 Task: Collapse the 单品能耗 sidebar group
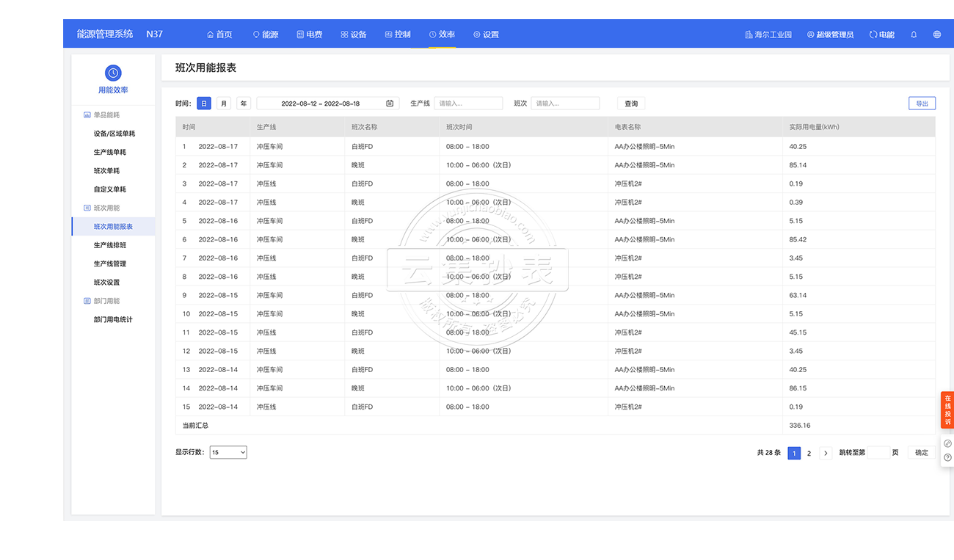(106, 115)
